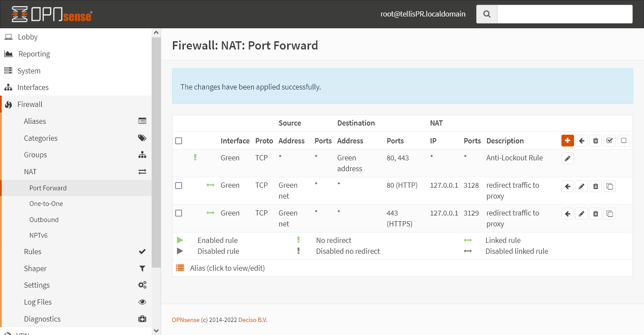Click the orange add rule plus button
644x335 pixels.
[568, 141]
